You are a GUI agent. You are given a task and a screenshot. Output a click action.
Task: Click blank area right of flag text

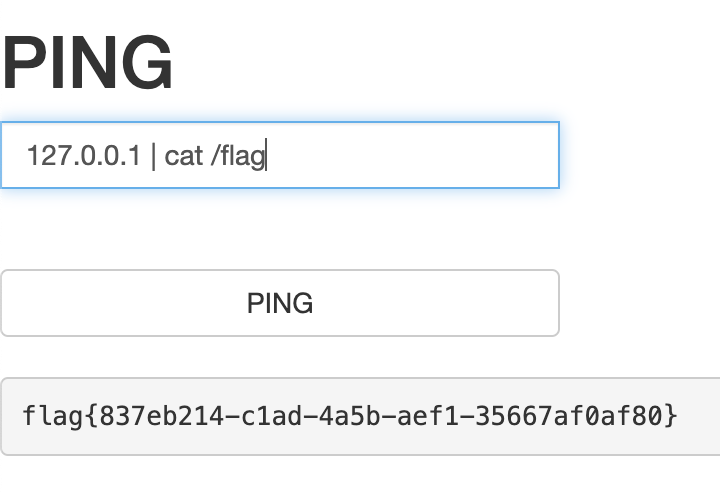[x=700, y=416]
